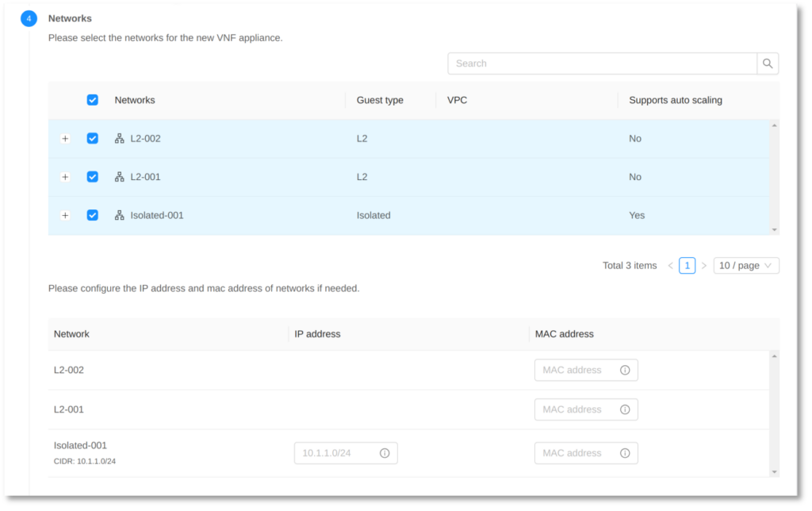The height and width of the screenshot is (511, 812).
Task: Select page 1 in pagination
Action: coord(688,265)
